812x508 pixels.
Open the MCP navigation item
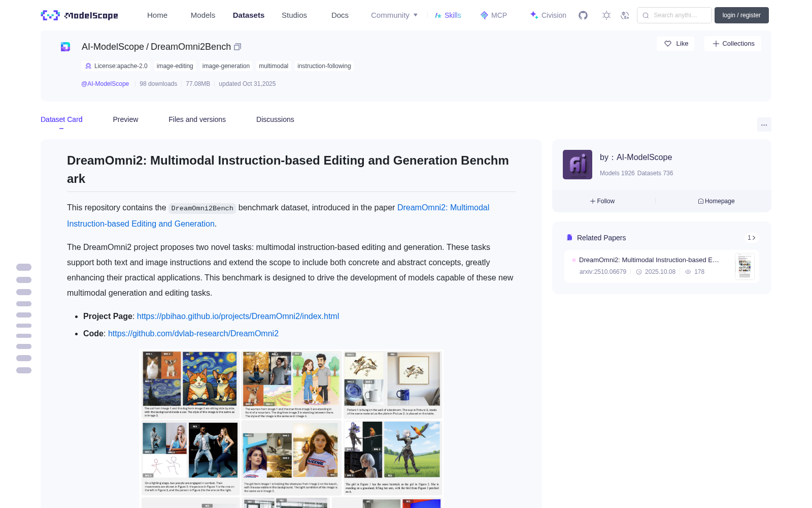(494, 15)
